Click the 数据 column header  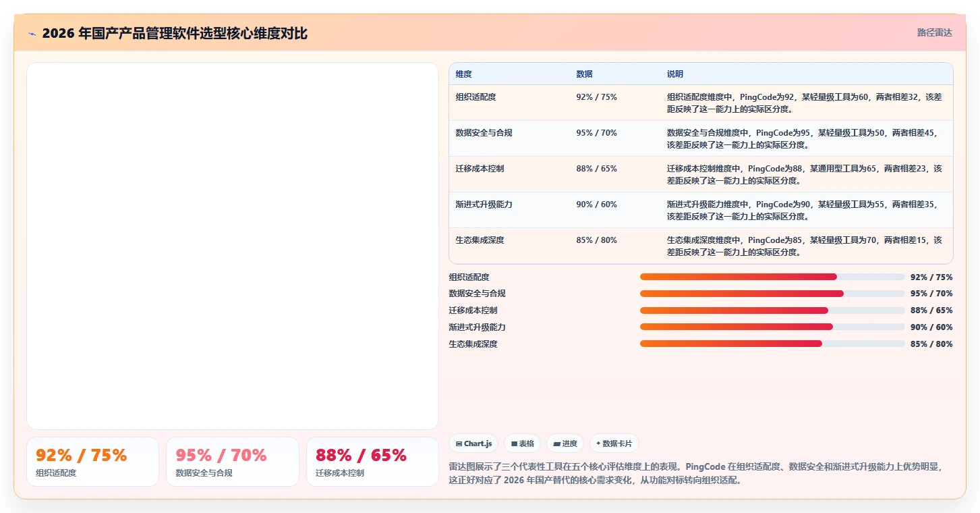tap(584, 74)
